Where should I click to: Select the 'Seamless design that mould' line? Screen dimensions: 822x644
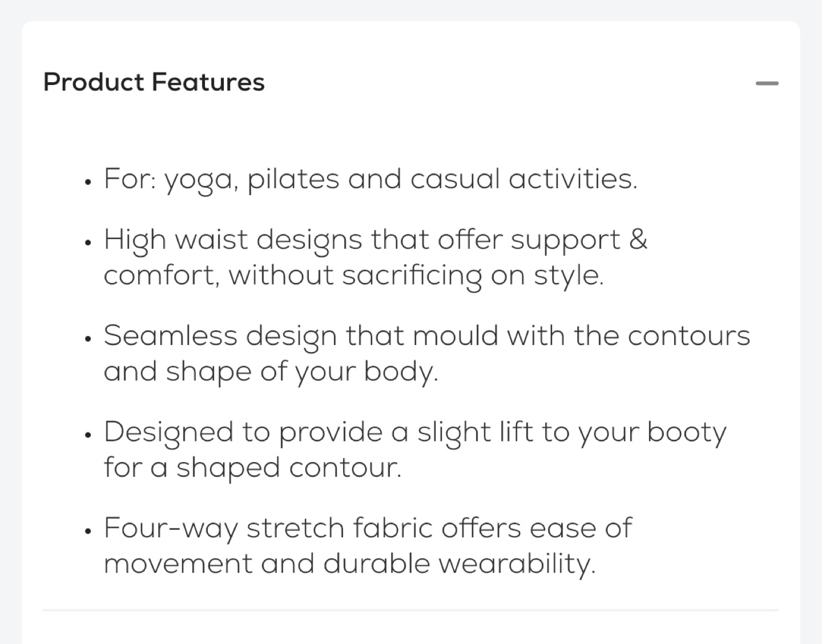[x=427, y=336]
